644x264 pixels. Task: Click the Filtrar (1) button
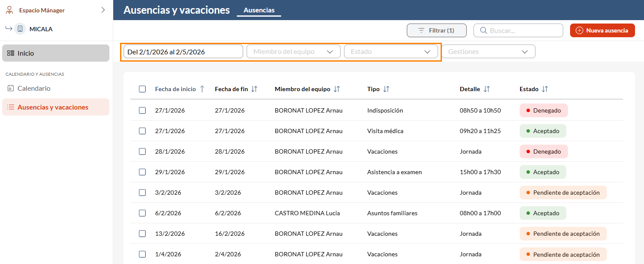436,30
